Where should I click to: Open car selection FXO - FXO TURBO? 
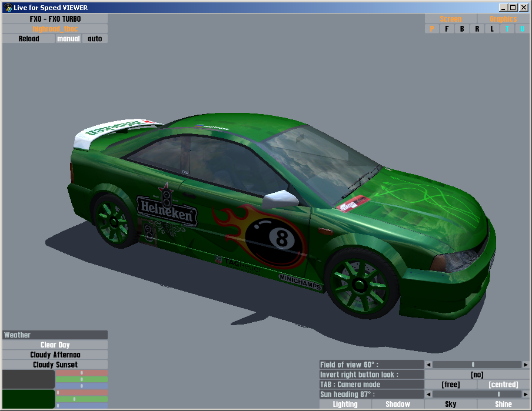tap(55, 19)
